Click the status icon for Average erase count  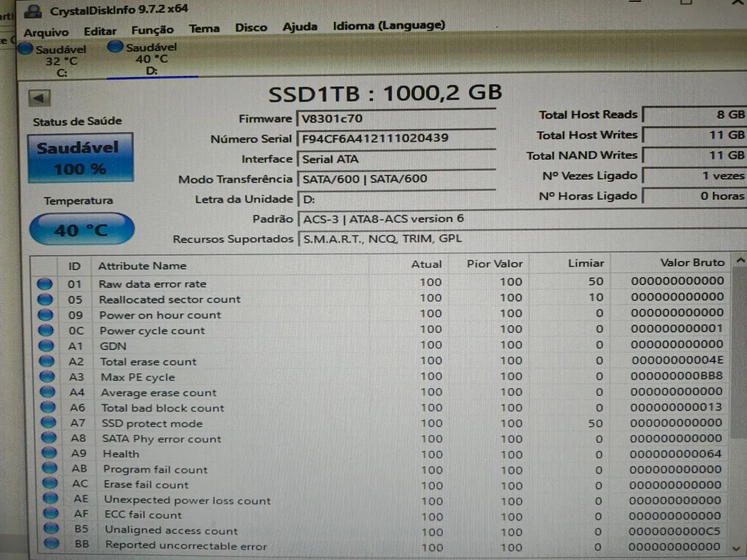48,393
